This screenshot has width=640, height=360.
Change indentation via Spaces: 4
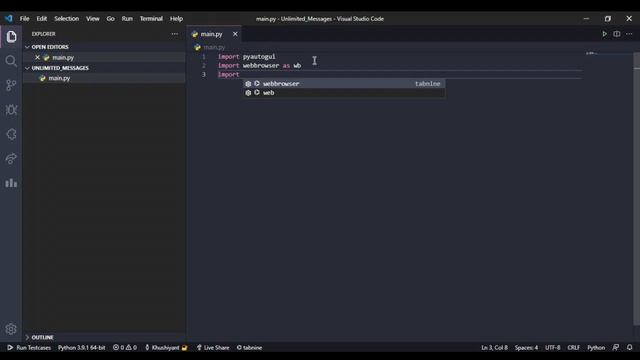point(526,347)
